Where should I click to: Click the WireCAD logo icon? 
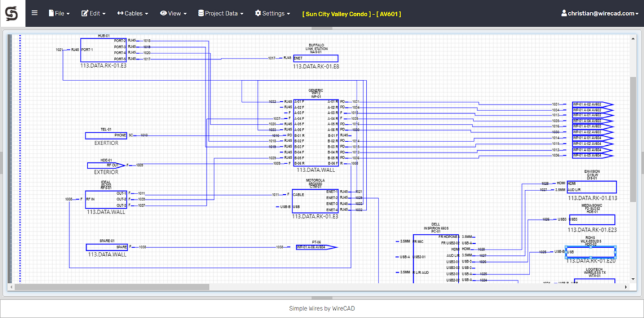(12, 13)
